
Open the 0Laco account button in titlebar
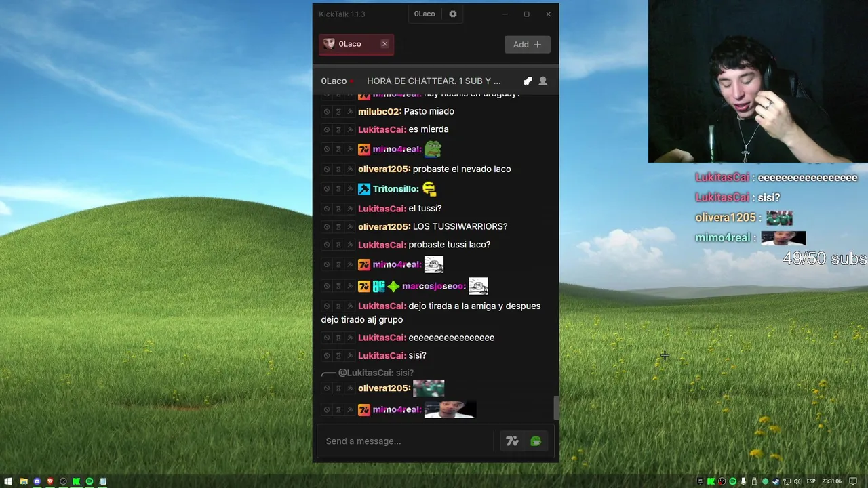click(x=425, y=14)
